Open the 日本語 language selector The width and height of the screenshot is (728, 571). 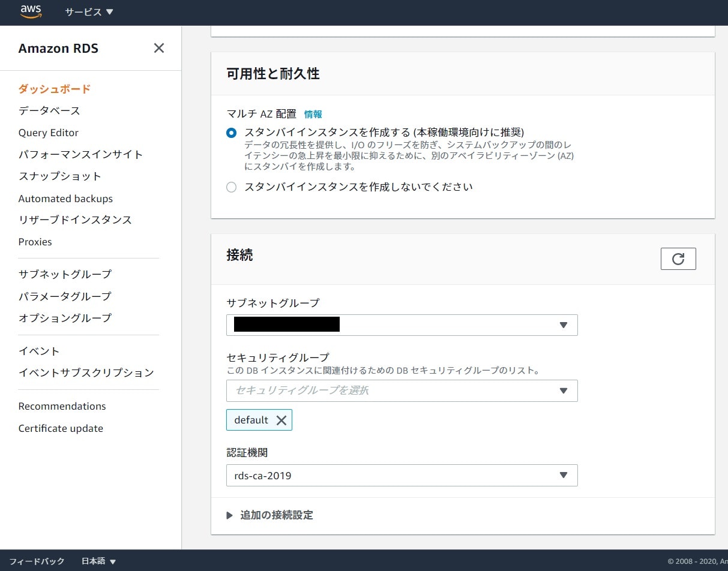(x=98, y=561)
